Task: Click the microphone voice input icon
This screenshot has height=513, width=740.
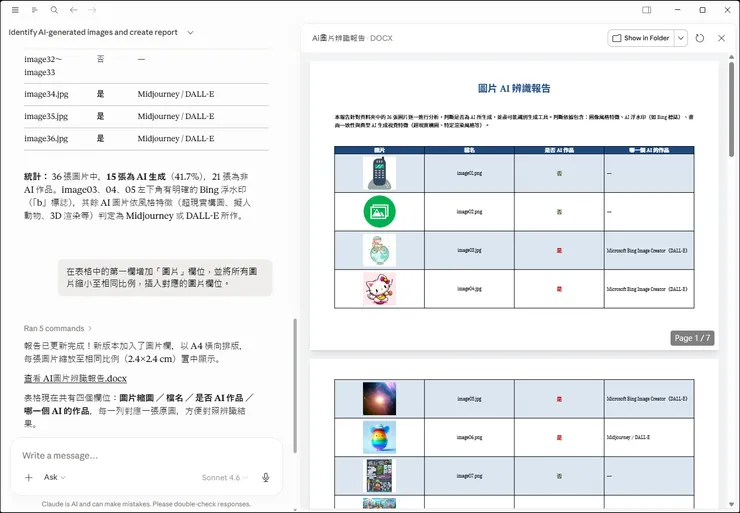Action: 266,478
